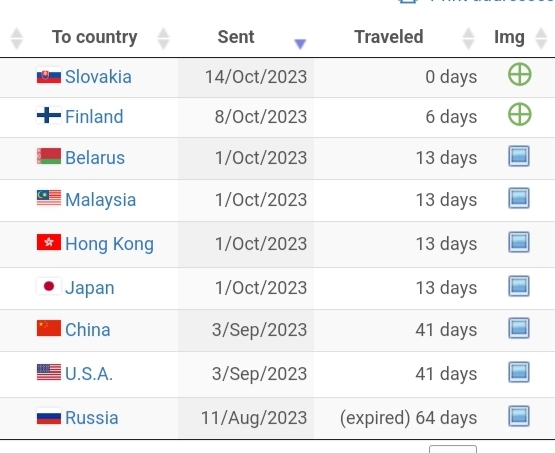
Task: Sort by Sent date column
Action: [x=236, y=37]
